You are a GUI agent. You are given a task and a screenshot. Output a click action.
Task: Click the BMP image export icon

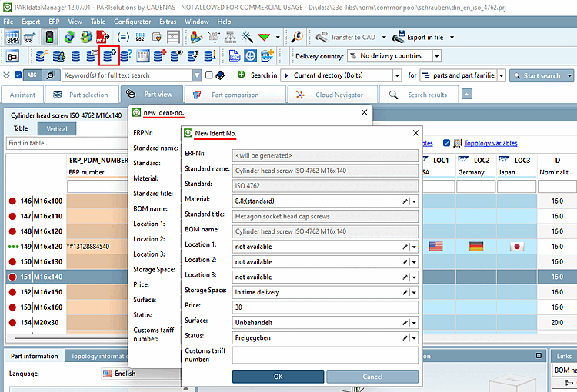[x=13, y=36]
